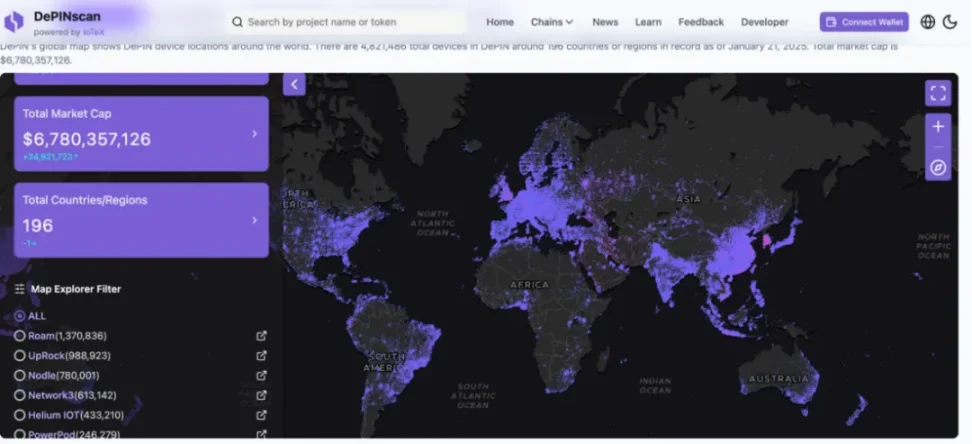Open Nodle project external link icon
972x444 pixels.
coord(261,376)
